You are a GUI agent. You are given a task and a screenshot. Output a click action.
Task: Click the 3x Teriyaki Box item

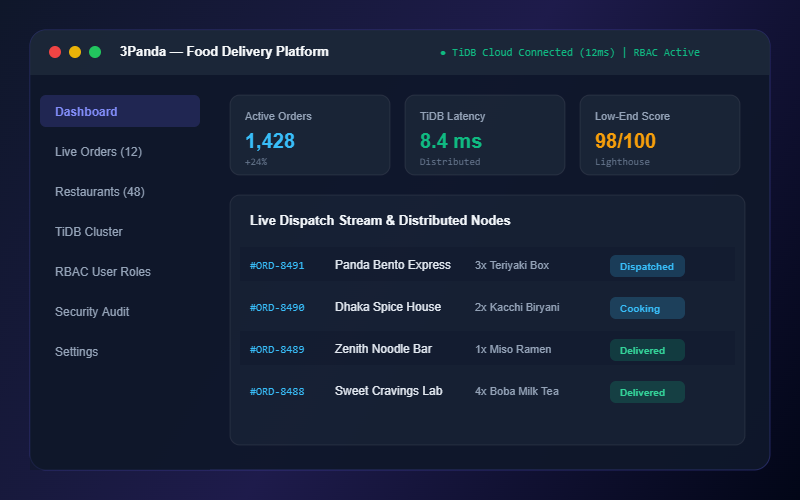[x=512, y=265]
